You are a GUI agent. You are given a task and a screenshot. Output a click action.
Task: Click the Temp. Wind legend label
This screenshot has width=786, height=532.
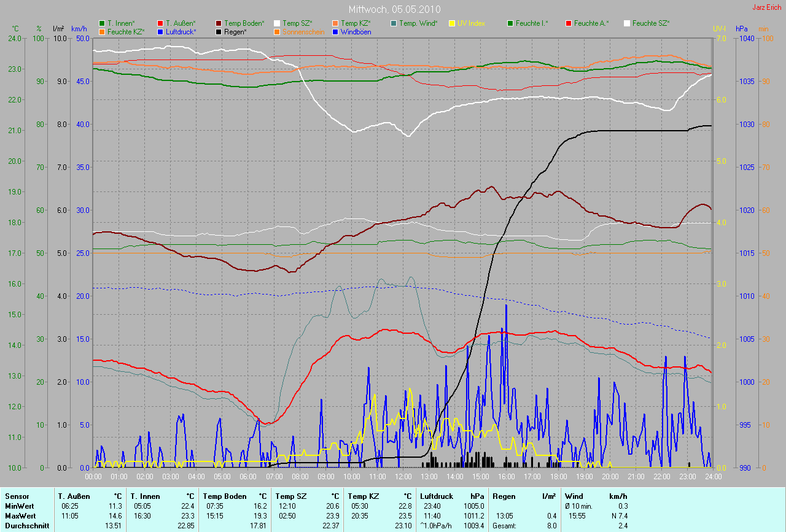coord(418,23)
